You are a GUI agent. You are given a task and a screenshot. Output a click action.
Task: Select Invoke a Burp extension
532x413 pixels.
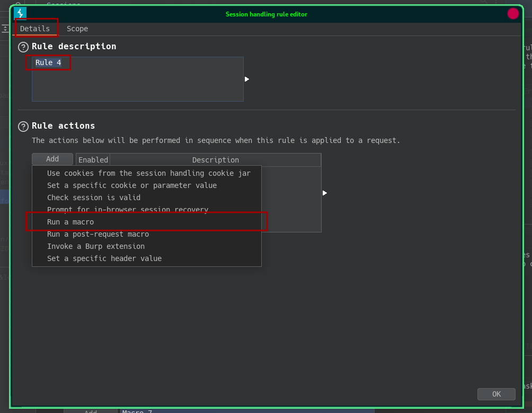point(147,247)
